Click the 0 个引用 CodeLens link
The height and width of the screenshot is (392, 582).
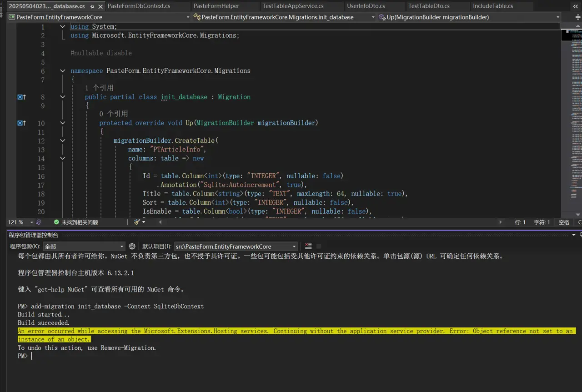(114, 114)
